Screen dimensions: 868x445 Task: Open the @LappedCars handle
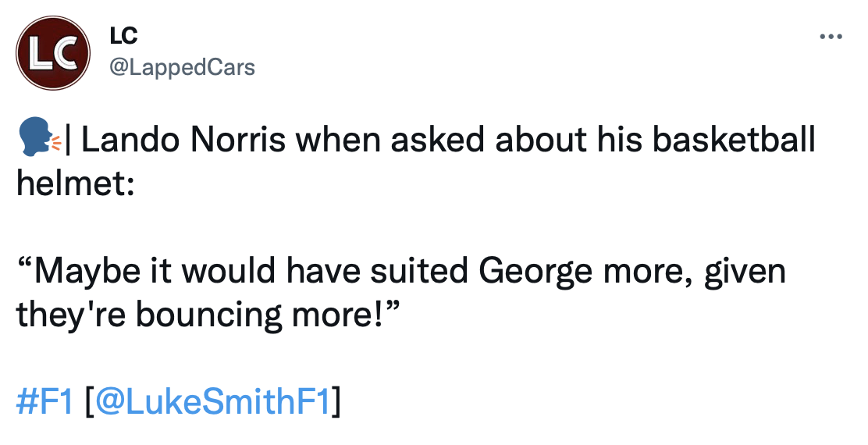[x=183, y=67]
